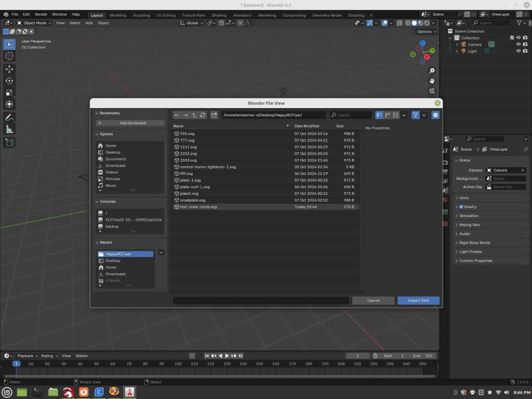Hide the Camera in the viewport
This screenshot has width=532, height=399.
coord(518,45)
